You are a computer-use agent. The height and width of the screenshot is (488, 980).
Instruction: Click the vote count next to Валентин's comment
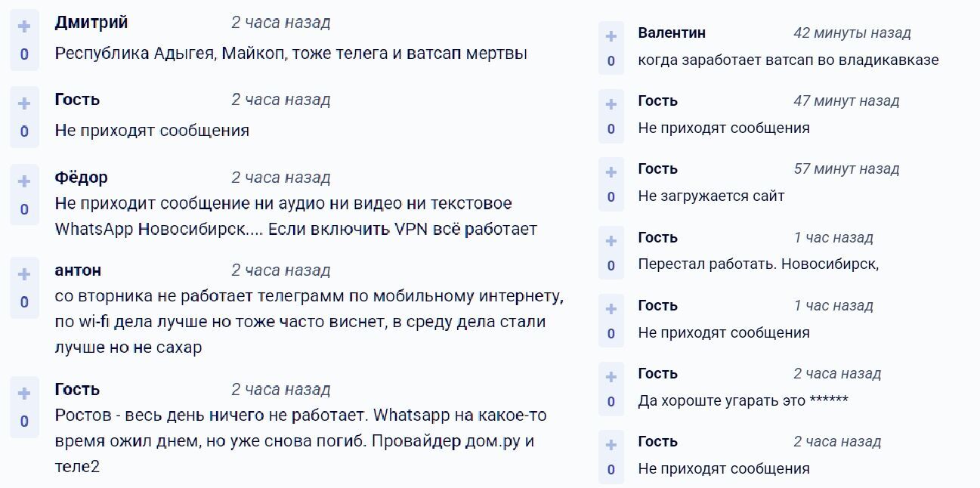(x=611, y=59)
